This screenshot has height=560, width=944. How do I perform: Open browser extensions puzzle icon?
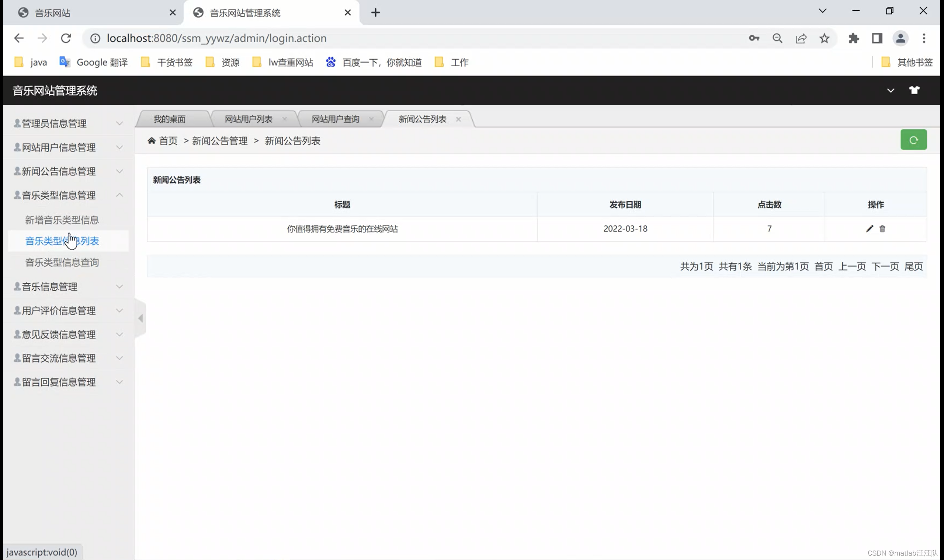coord(853,38)
